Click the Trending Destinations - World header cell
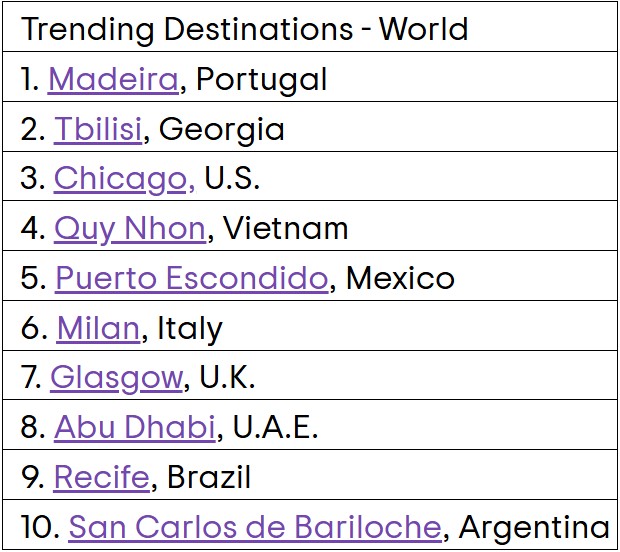The image size is (620, 552). tap(245, 28)
